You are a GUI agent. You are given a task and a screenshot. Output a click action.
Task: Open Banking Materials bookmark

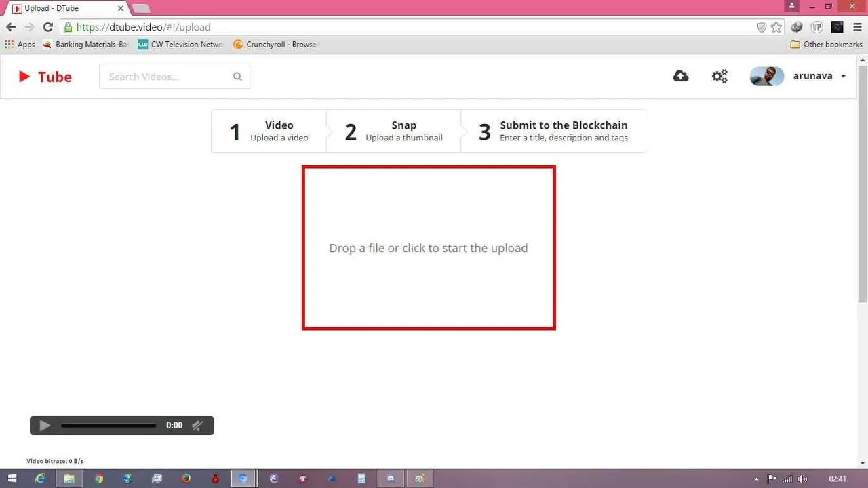click(85, 45)
